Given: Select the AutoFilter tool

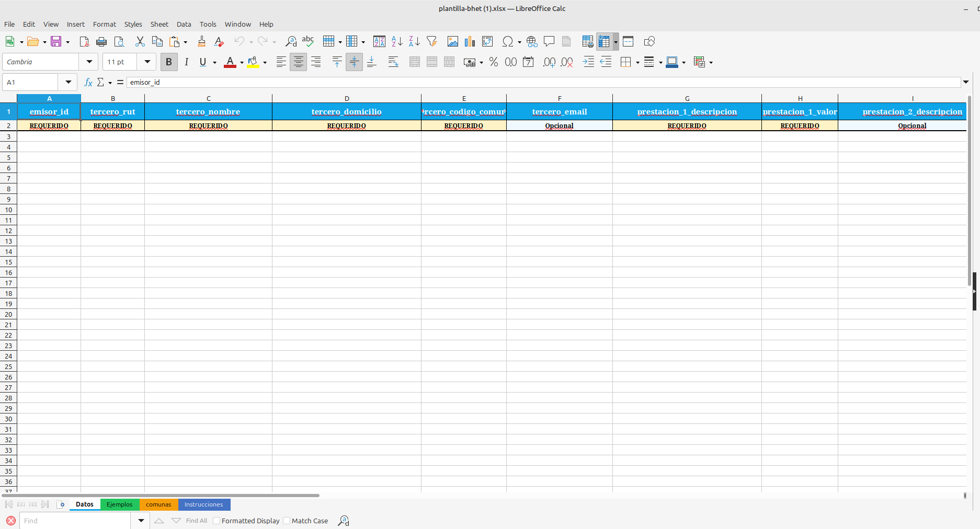Looking at the screenshot, I should click(432, 41).
